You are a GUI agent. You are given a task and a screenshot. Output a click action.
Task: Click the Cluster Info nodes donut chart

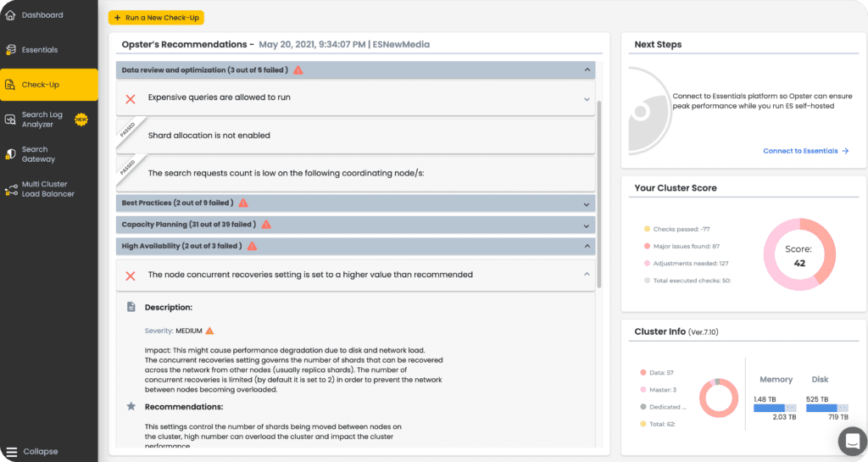(x=719, y=398)
